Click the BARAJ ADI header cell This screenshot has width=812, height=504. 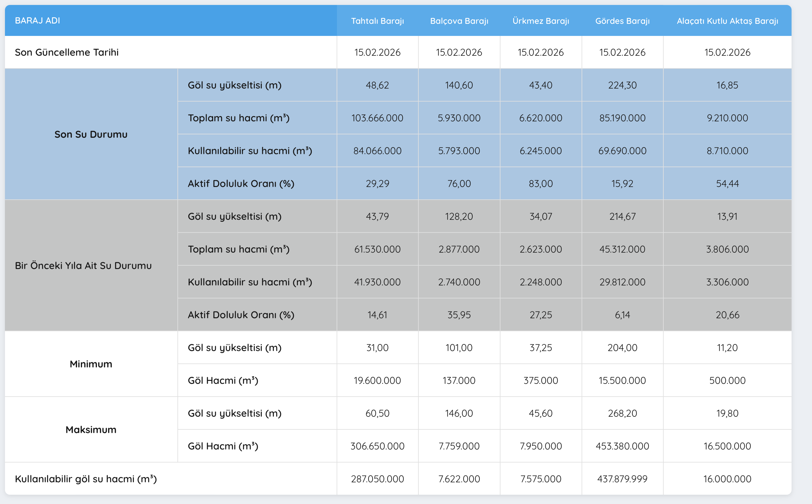pos(37,21)
